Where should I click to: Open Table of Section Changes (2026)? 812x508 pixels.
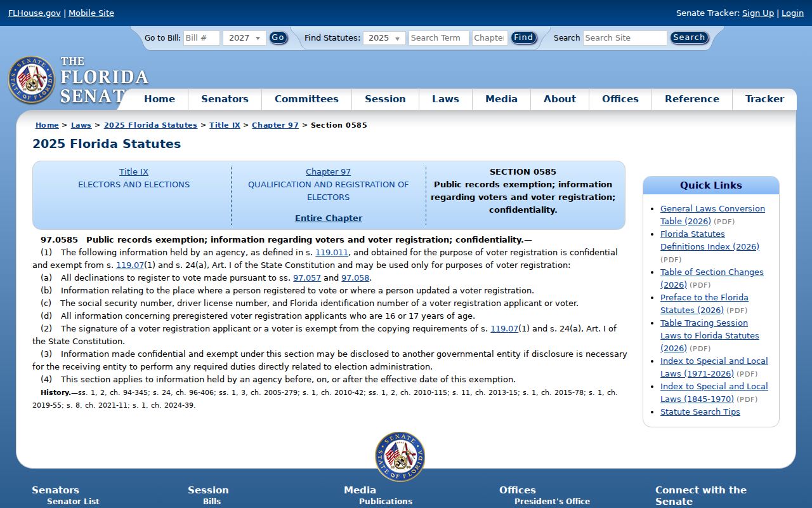(x=712, y=279)
